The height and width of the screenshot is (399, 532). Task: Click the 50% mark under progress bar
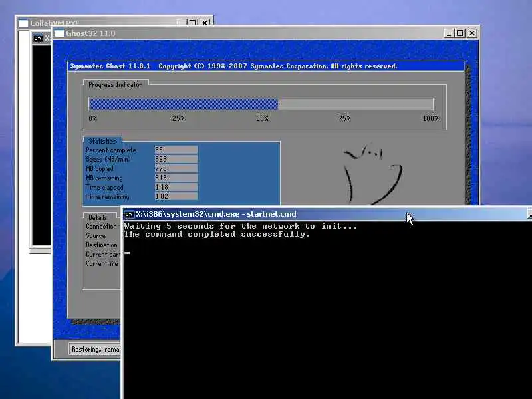click(262, 118)
